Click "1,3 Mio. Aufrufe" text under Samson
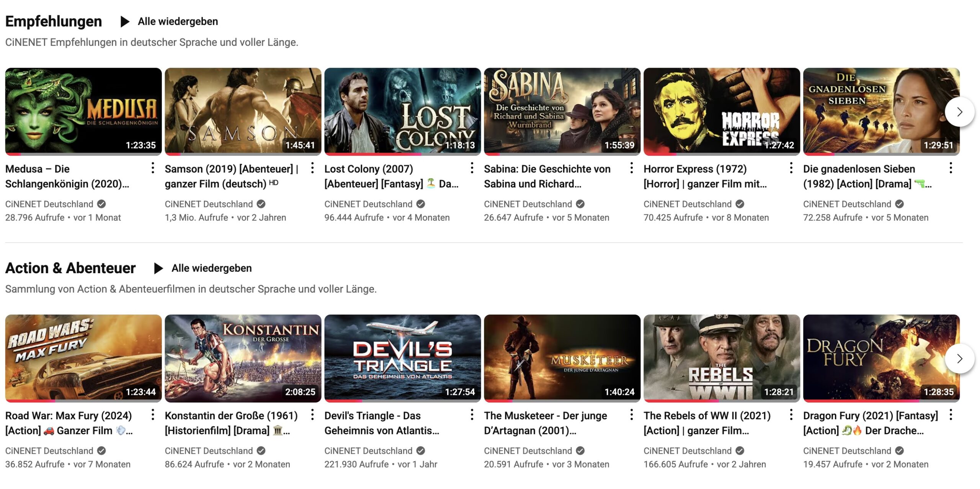The width and height of the screenshot is (980, 489). tap(196, 218)
